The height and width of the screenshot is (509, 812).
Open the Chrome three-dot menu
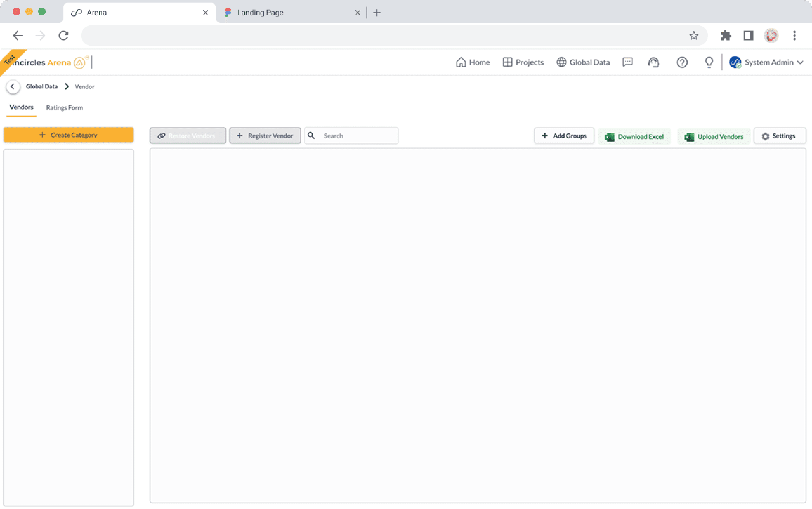(794, 35)
